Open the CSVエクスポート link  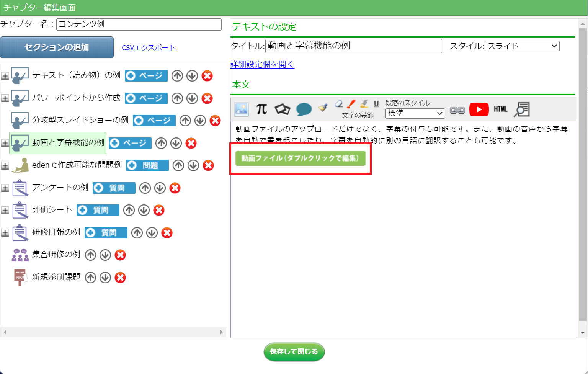[x=149, y=48]
